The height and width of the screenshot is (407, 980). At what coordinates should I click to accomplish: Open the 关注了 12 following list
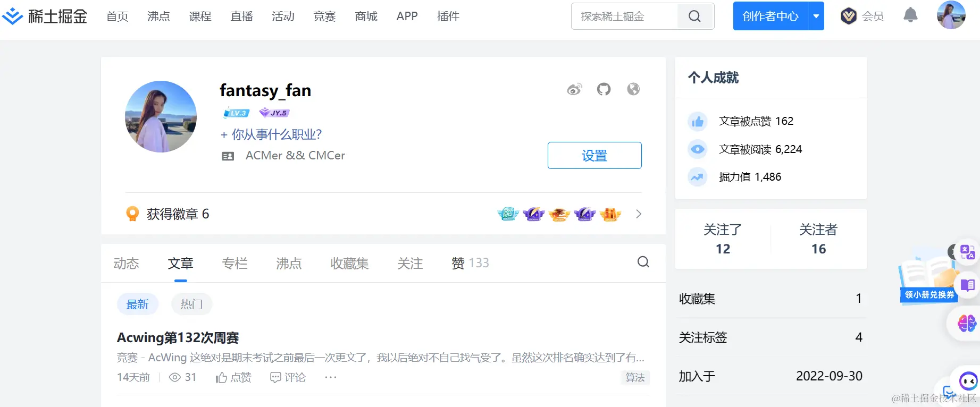click(x=723, y=239)
